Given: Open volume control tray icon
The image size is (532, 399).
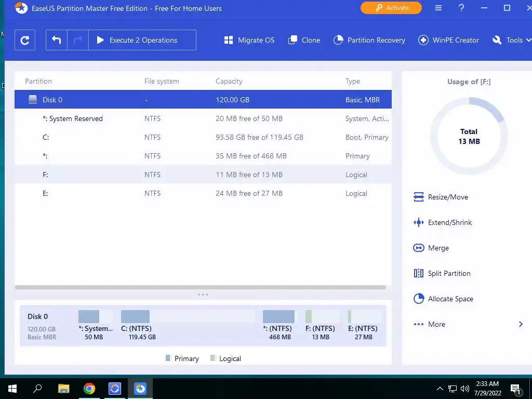Looking at the screenshot, I should click(465, 389).
